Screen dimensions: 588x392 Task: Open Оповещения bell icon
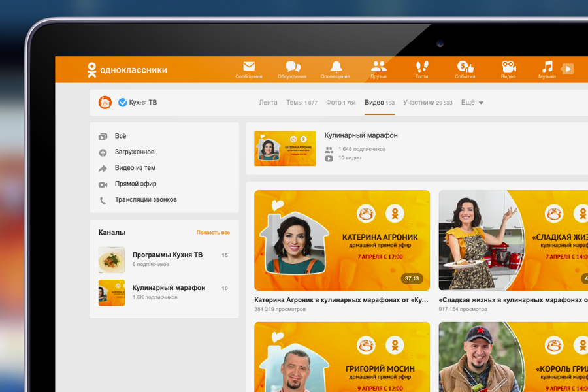click(336, 67)
